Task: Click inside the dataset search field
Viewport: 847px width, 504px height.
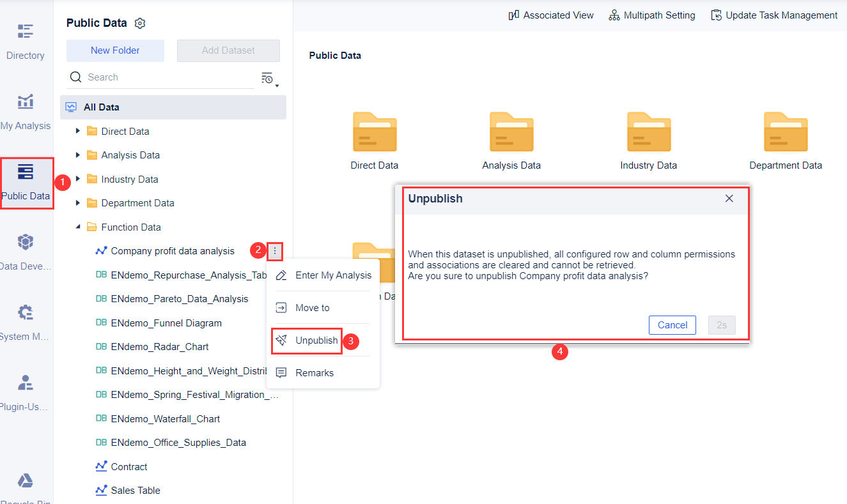Action: tap(160, 77)
